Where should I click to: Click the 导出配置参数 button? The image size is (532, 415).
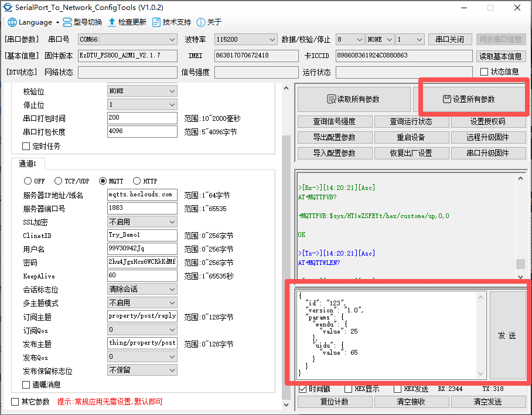point(335,137)
